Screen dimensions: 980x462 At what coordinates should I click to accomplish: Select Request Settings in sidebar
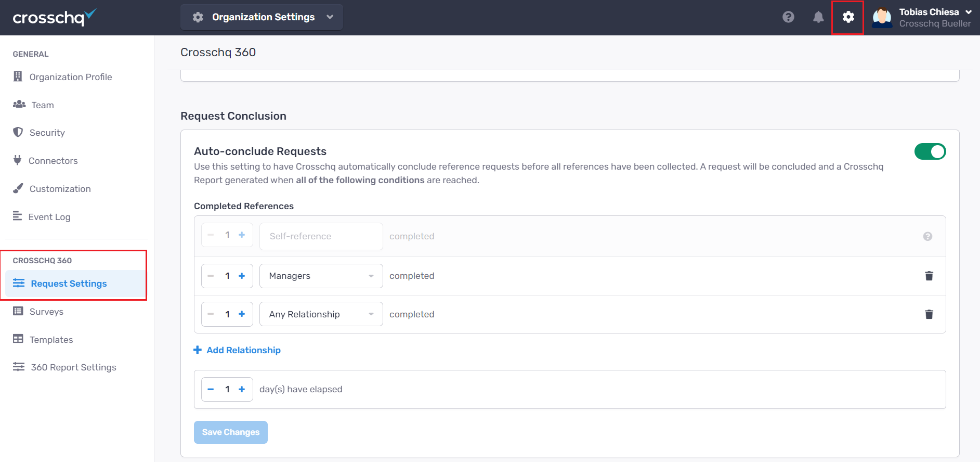tap(75, 284)
